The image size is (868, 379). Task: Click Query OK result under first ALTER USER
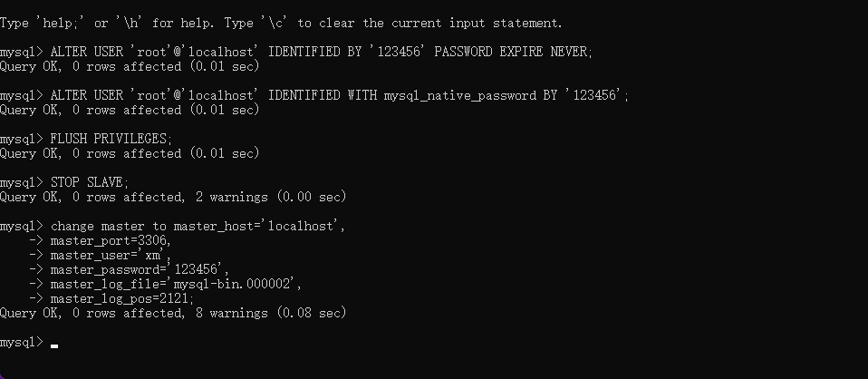(x=130, y=66)
